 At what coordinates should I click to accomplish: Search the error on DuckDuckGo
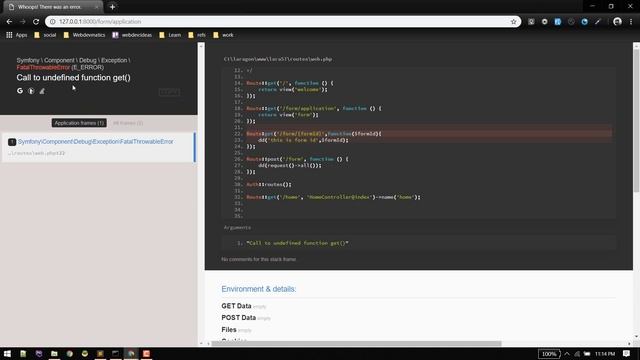[x=31, y=91]
